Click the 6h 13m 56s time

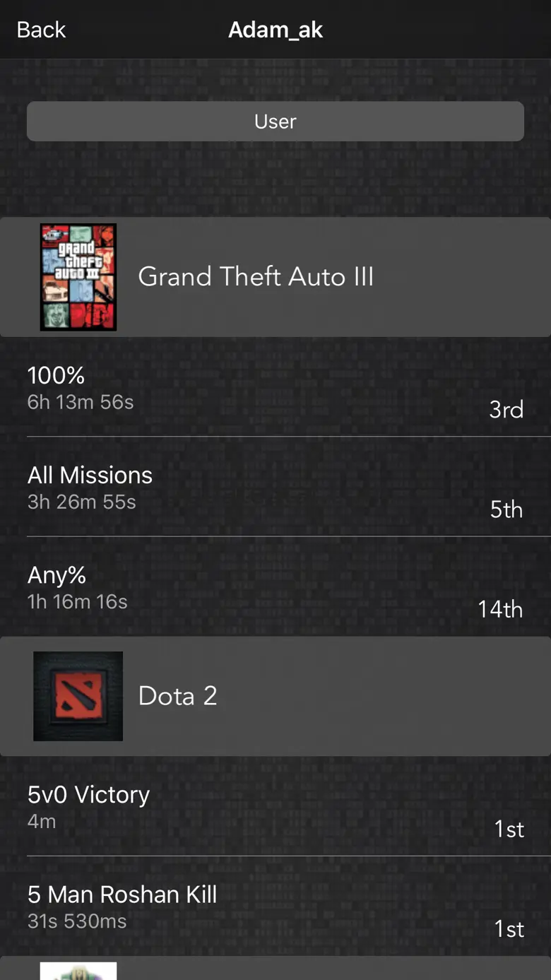click(x=81, y=402)
